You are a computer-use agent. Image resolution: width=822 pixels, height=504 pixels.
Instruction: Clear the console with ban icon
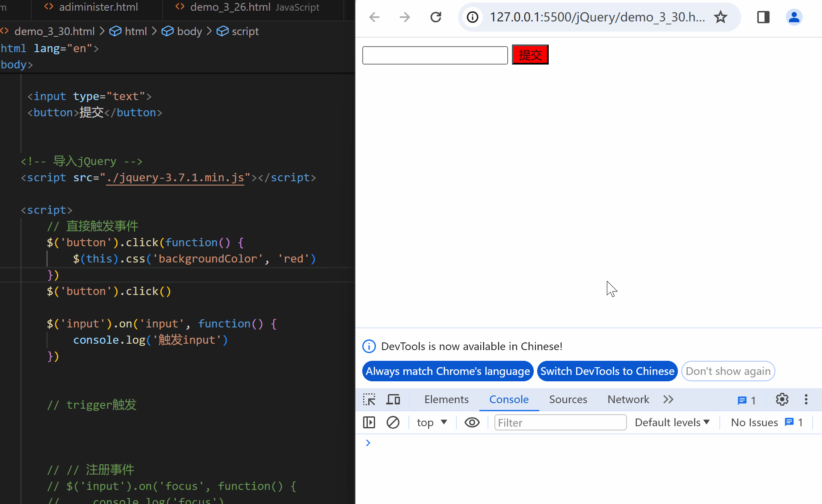point(393,422)
